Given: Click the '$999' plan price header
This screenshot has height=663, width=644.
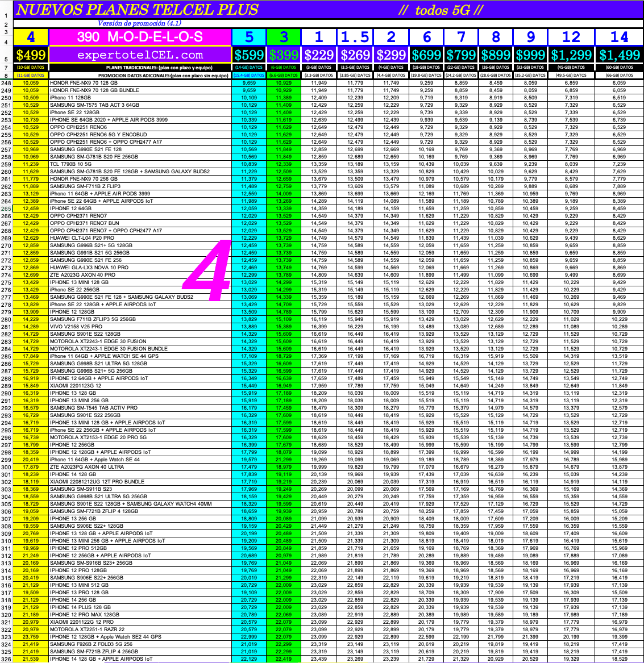Looking at the screenshot, I should click(x=530, y=55).
